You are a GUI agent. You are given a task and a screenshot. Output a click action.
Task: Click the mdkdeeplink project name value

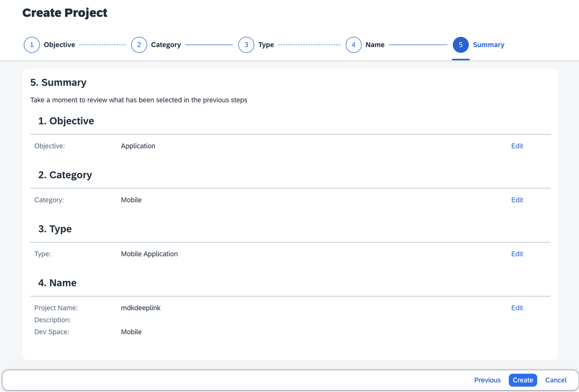coord(141,308)
